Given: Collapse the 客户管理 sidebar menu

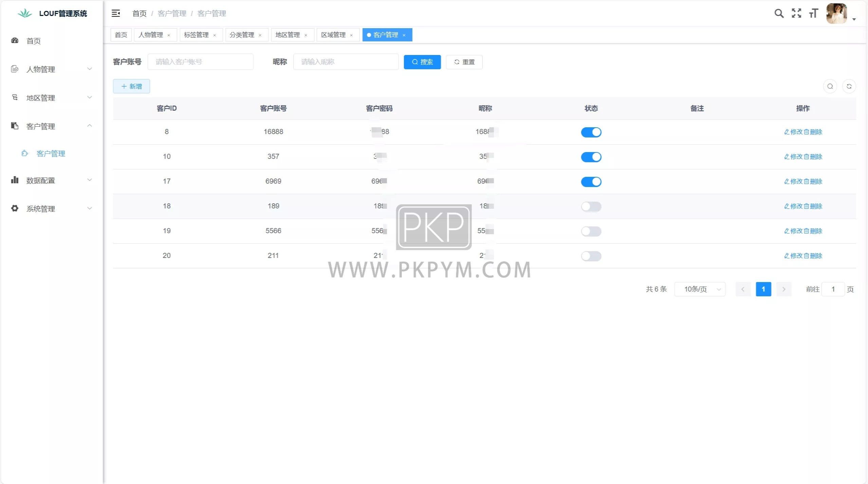Looking at the screenshot, I should [51, 126].
